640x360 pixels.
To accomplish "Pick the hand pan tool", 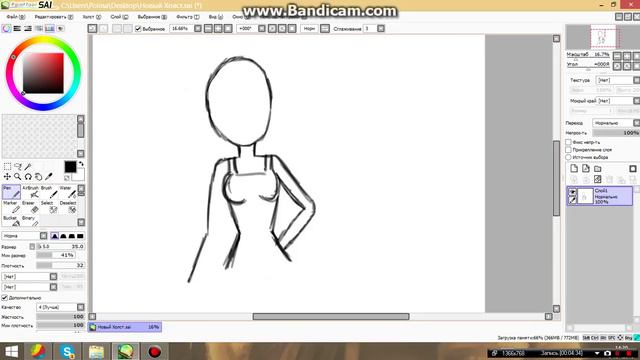I will coord(38,177).
